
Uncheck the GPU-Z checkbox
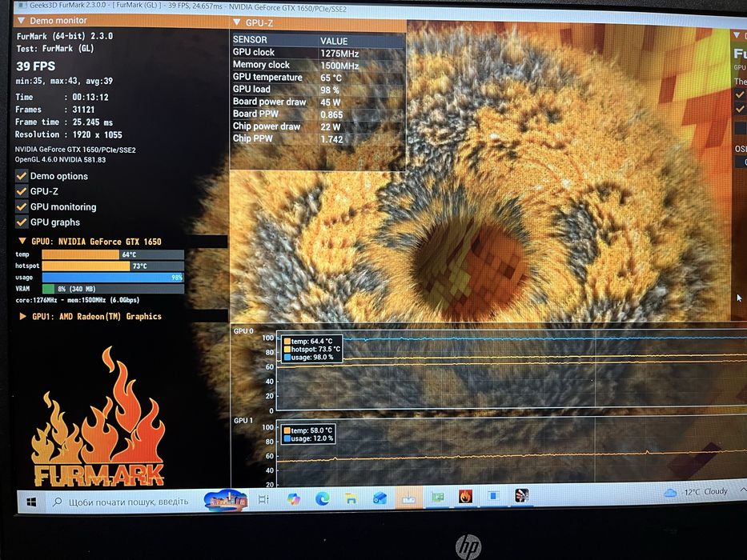click(22, 191)
